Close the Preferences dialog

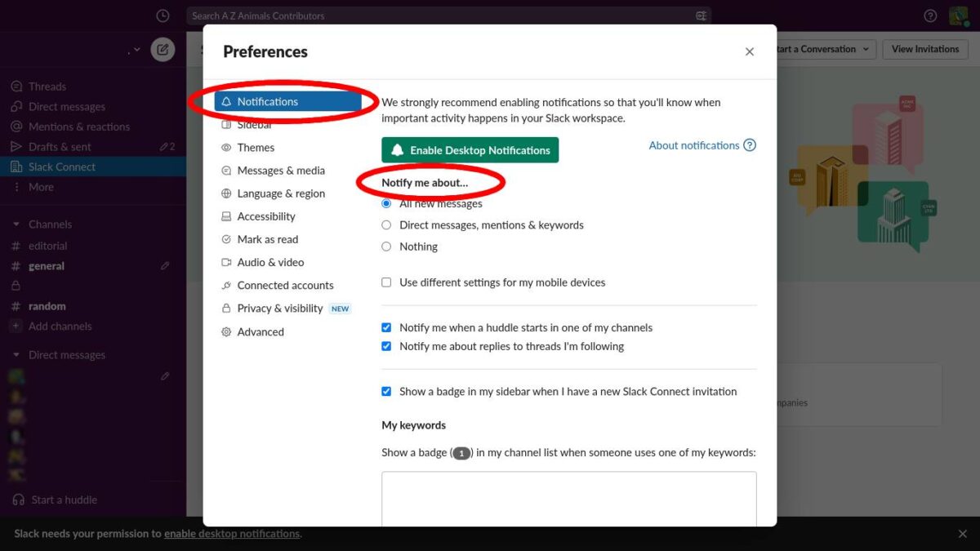point(750,51)
